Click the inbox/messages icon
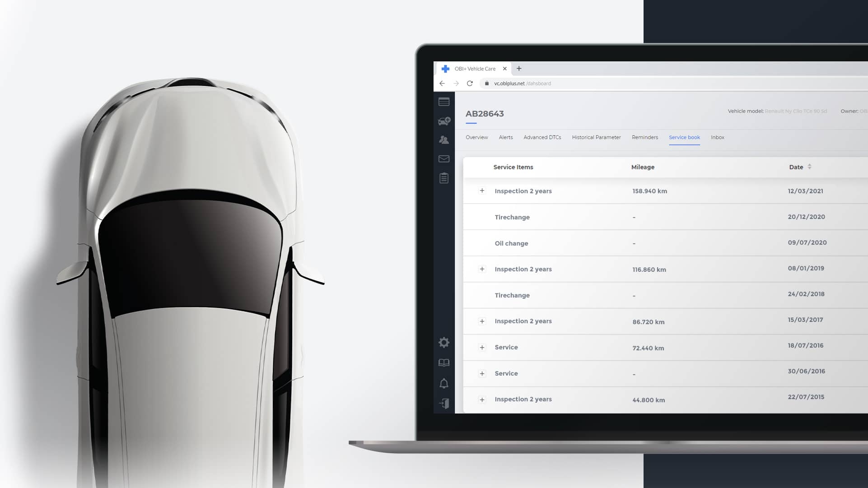The height and width of the screenshot is (488, 868). pyautogui.click(x=444, y=158)
